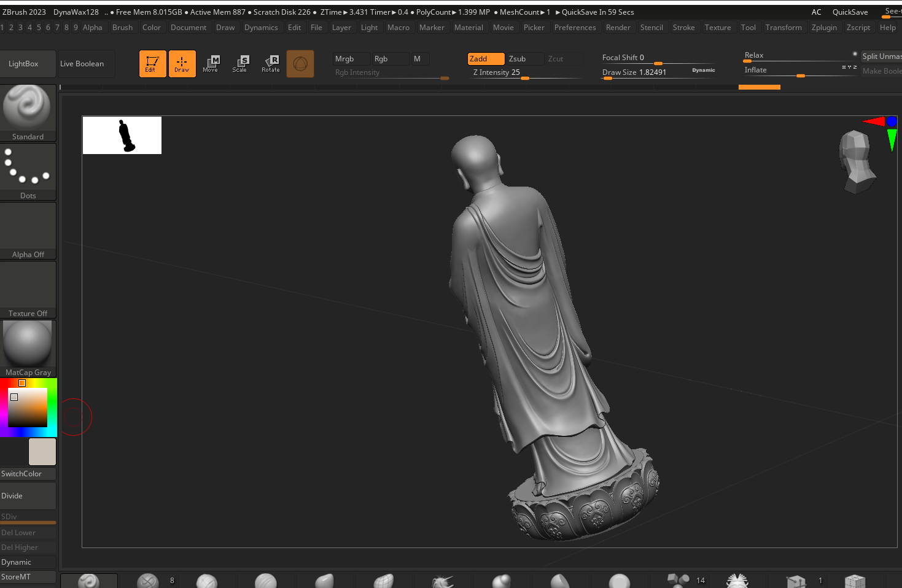Open the Zplugin menu
902x588 pixels.
click(x=823, y=28)
